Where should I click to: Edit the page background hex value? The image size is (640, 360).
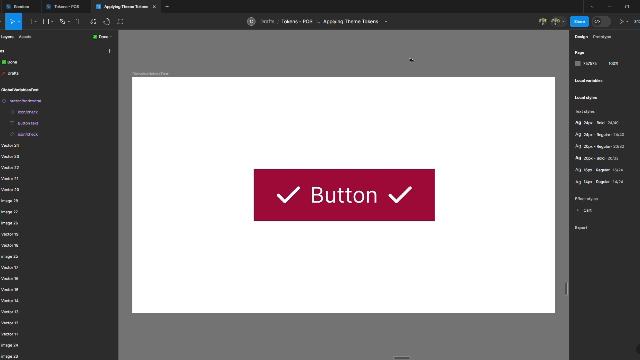[590, 64]
